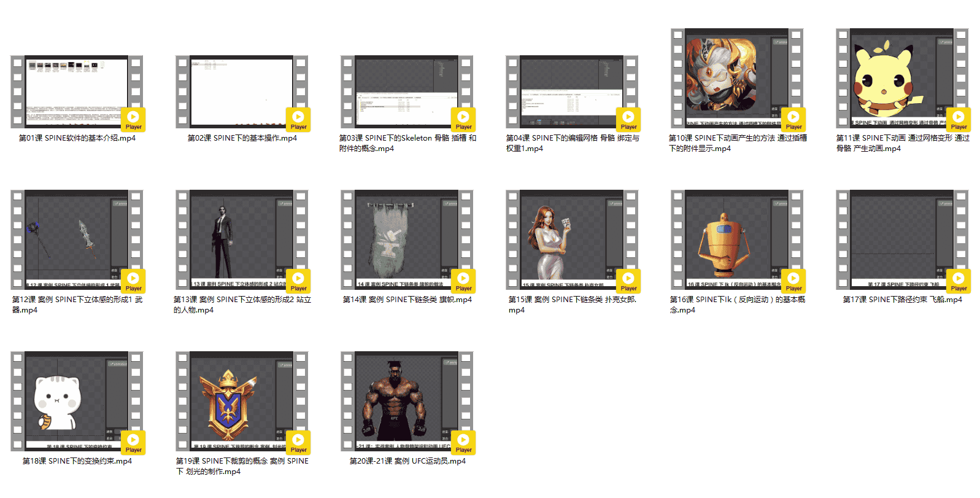The height and width of the screenshot is (498, 980).
Task: Click the filename "第17课 SPINE下路径约束 飞船.mp4"
Action: (903, 300)
